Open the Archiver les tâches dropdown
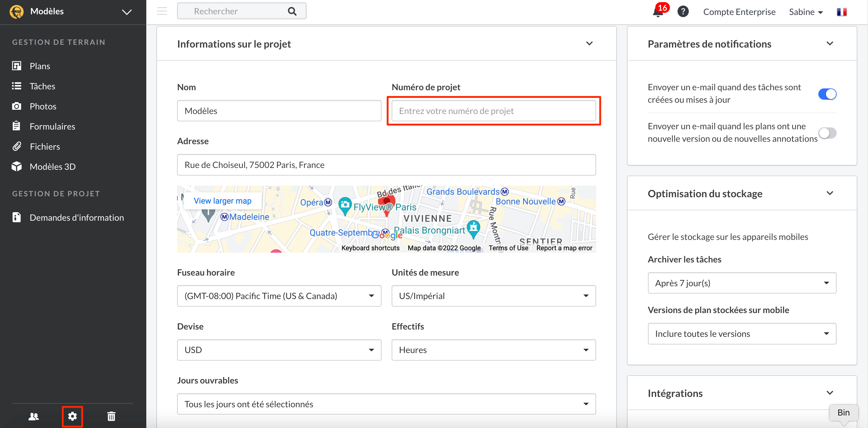 pos(742,283)
